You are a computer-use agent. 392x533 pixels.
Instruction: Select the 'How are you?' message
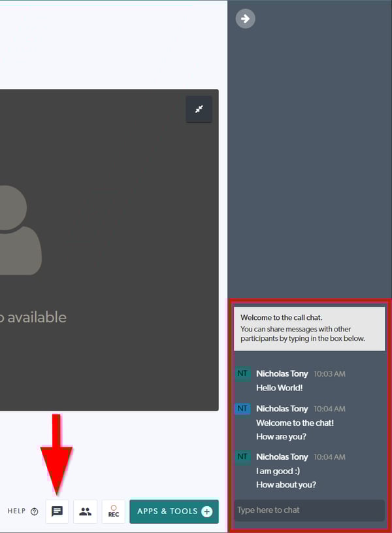[281, 436]
